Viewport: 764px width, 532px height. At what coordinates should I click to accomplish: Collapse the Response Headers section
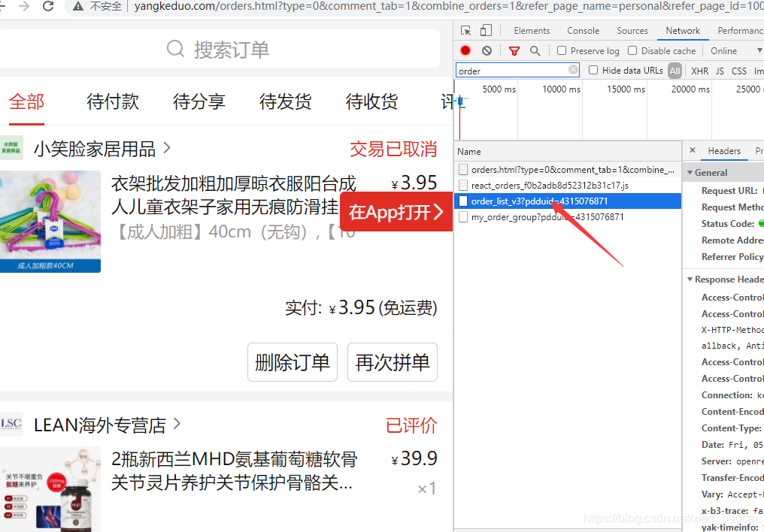click(x=690, y=279)
